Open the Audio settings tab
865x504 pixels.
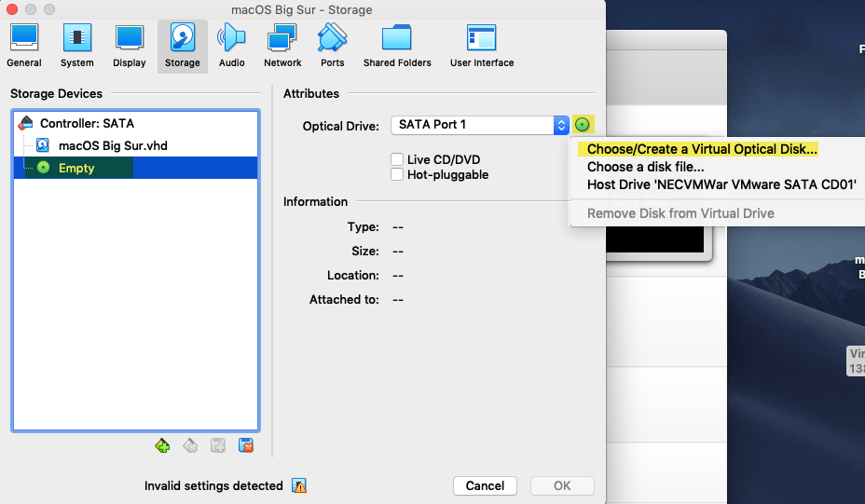coord(232,47)
